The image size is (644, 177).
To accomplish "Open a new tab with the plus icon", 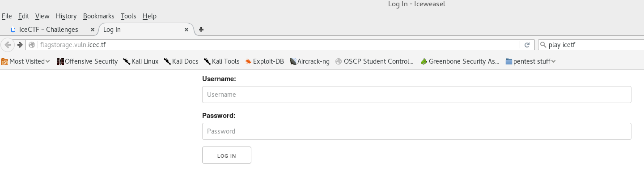I will pyautogui.click(x=201, y=30).
